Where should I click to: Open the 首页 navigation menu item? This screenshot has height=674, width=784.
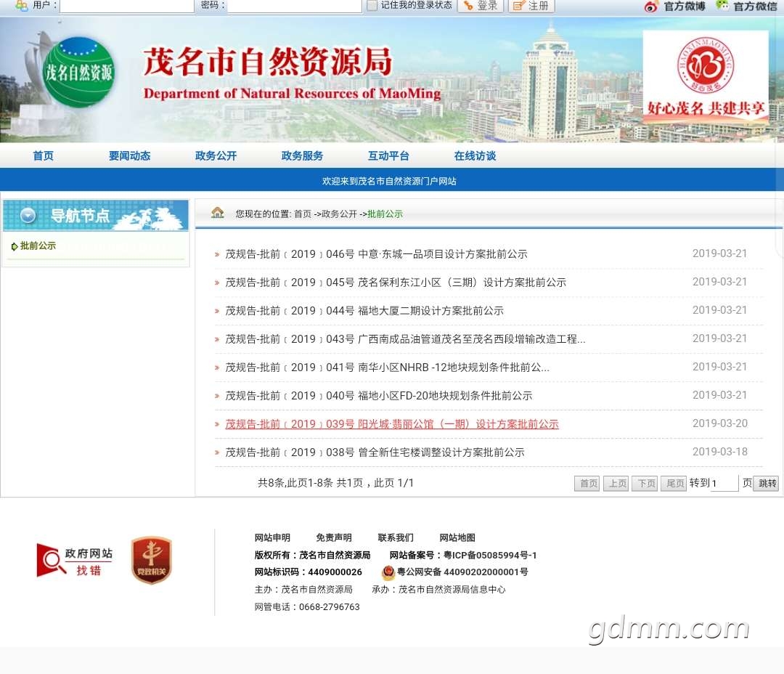44,155
